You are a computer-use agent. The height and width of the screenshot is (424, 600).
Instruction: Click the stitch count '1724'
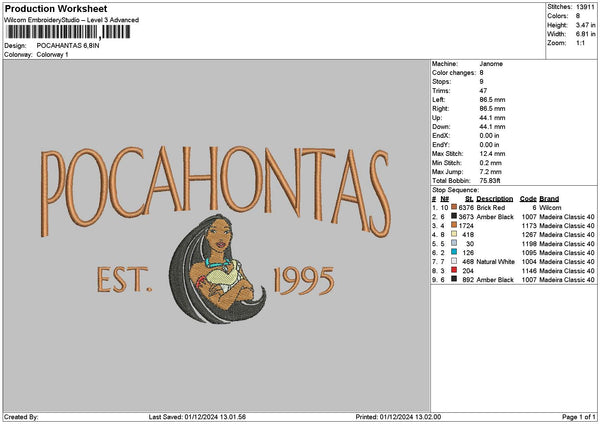tap(466, 225)
